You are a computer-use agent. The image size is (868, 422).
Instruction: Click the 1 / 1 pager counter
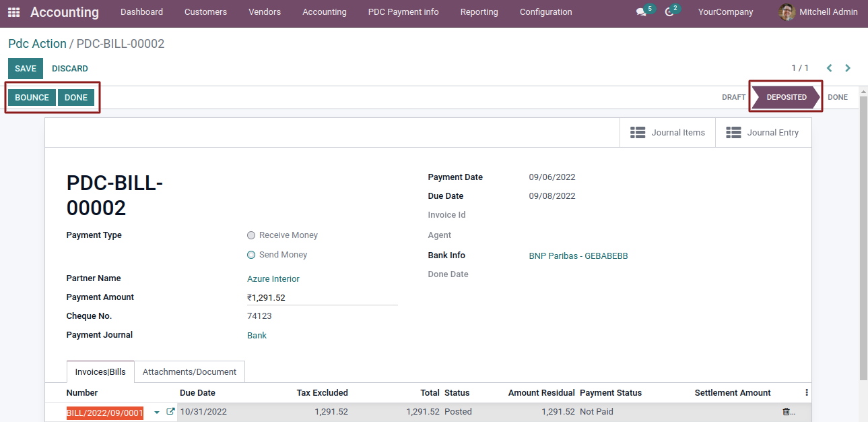[800, 68]
